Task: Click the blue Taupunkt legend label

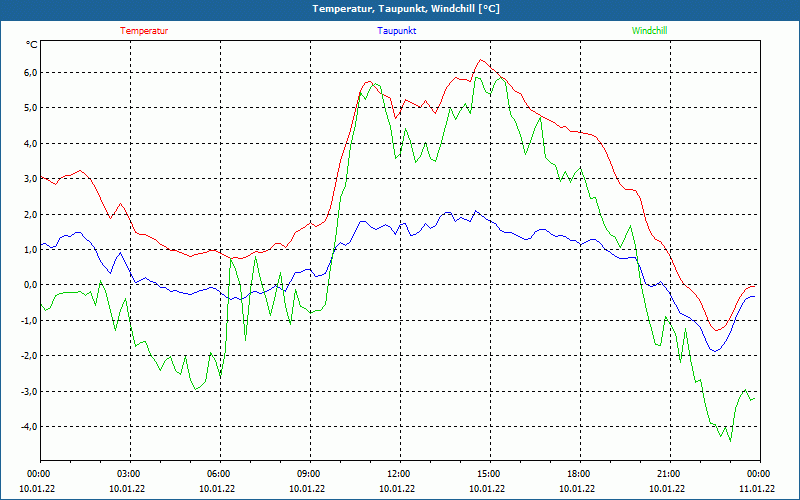Action: 396,31
